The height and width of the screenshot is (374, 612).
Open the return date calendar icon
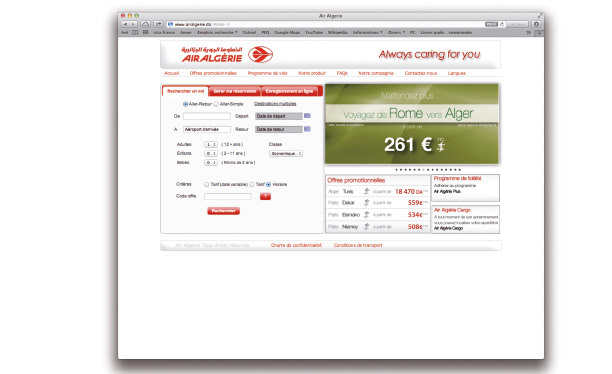point(307,129)
